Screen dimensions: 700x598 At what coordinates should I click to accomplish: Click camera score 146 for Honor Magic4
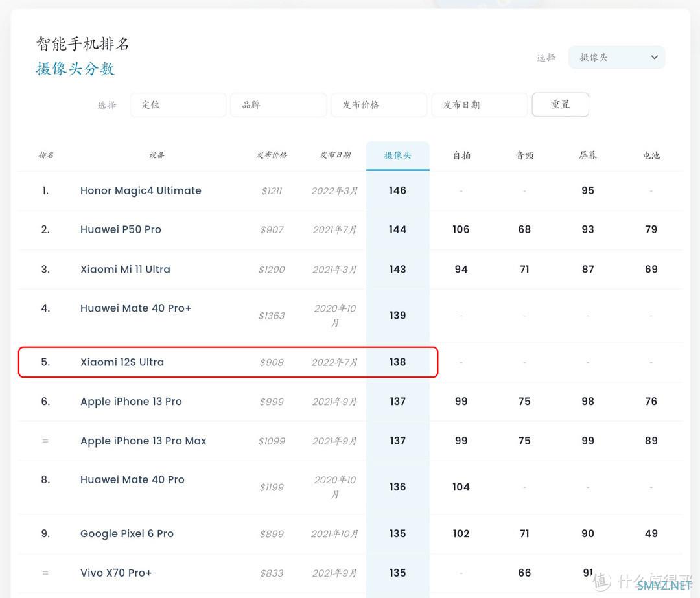[x=398, y=190]
